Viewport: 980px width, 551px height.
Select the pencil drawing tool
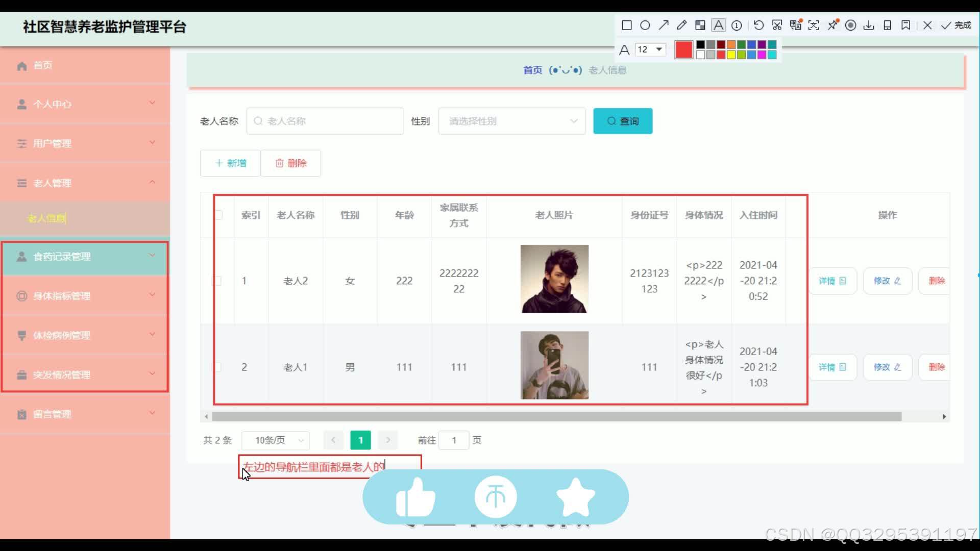[682, 25]
